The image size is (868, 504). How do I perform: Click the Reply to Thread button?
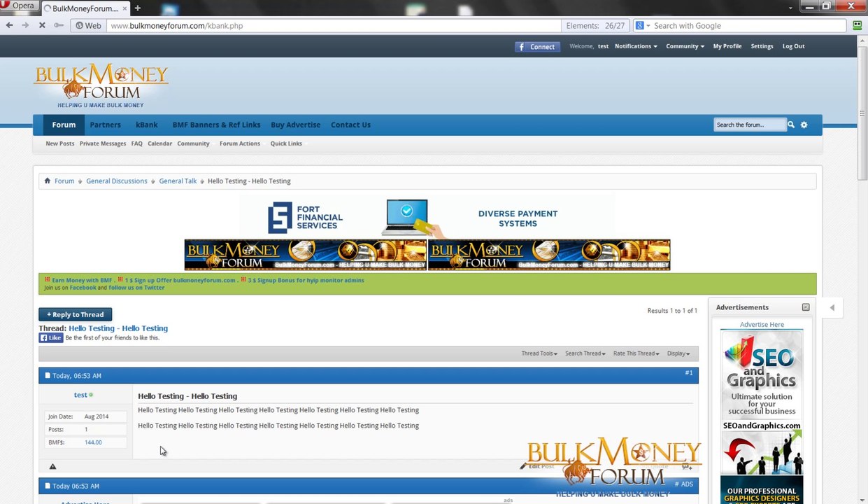(75, 314)
